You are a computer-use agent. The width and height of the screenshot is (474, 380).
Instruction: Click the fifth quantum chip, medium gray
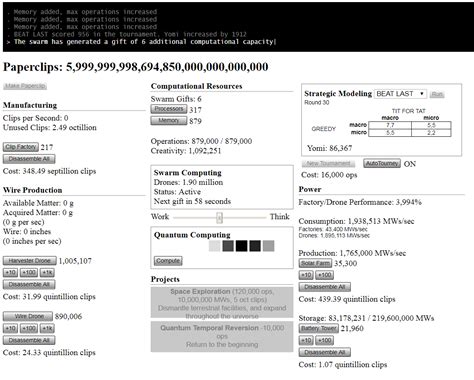point(268,246)
